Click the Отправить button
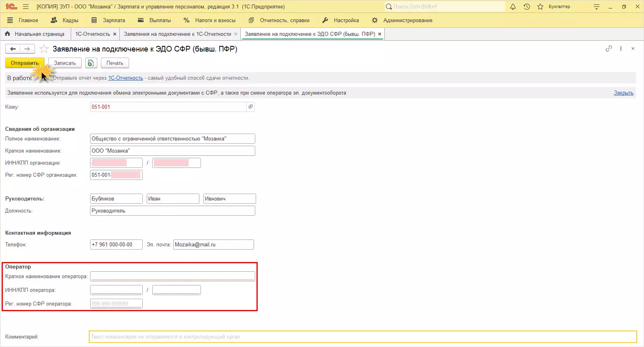644x347 pixels. (x=25, y=63)
